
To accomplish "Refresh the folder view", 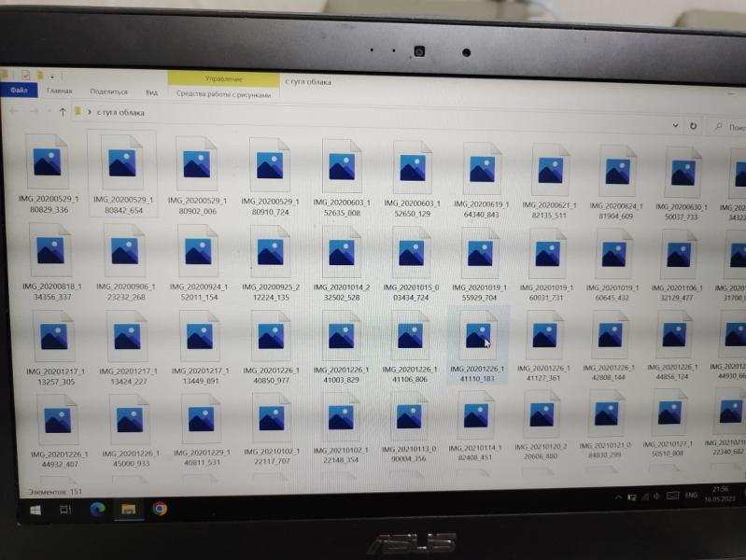I will (693, 126).
